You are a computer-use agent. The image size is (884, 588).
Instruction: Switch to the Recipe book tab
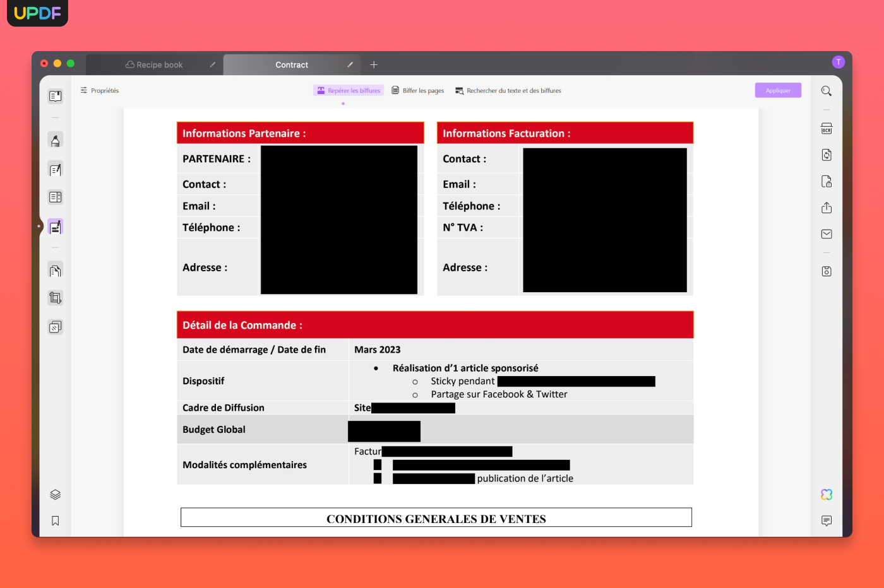154,65
